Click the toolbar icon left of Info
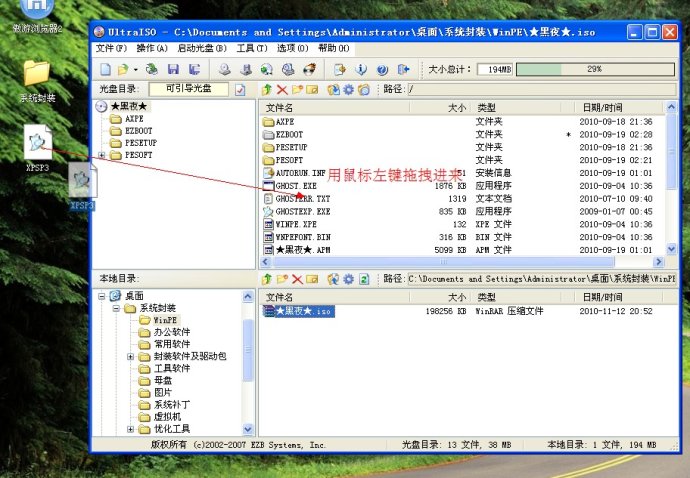Screen dimensions: 690x478 (x=340, y=70)
